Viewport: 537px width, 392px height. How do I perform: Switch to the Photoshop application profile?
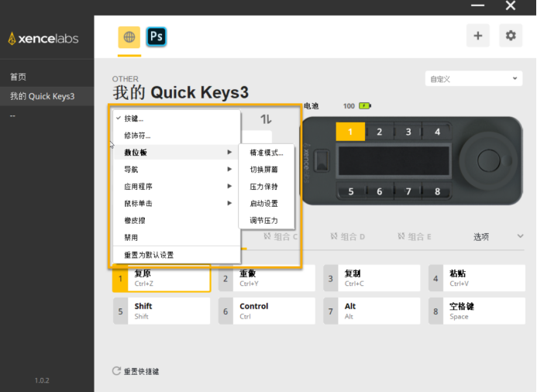click(x=157, y=36)
